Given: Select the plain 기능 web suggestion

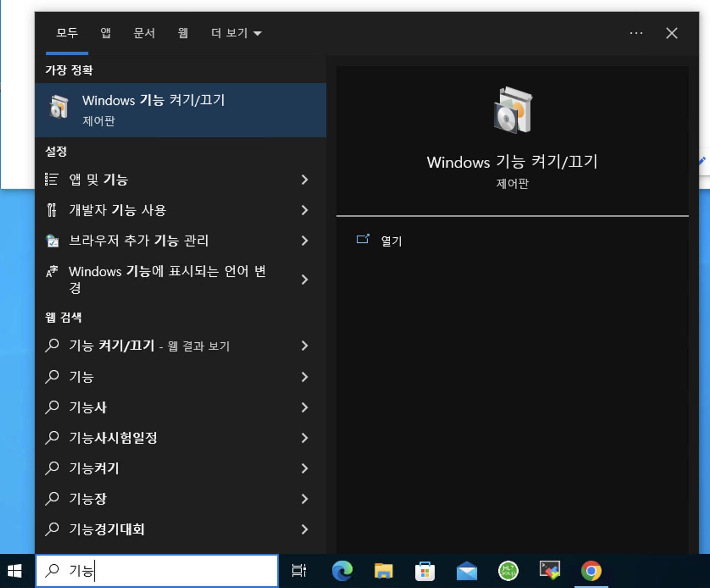Looking at the screenshot, I should click(181, 377).
